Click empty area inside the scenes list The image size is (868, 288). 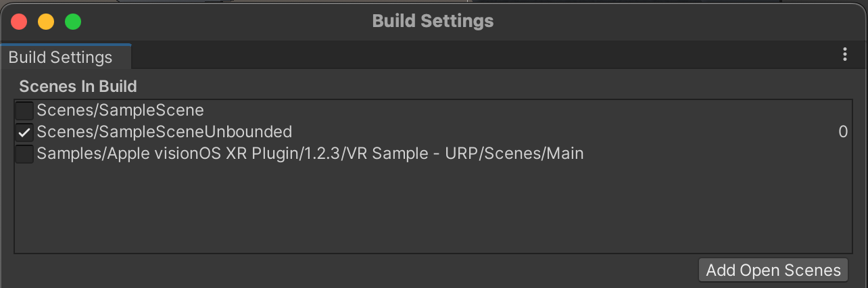433,210
